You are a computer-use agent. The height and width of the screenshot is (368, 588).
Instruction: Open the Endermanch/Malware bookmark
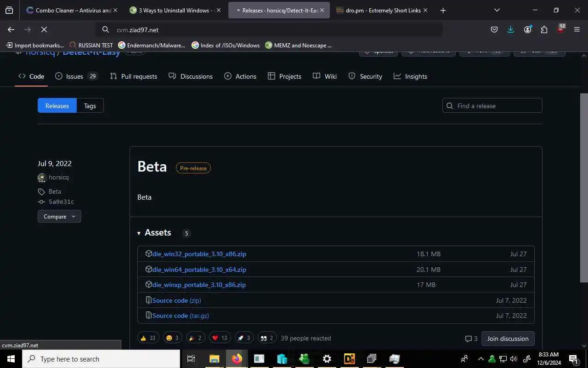pyautogui.click(x=152, y=45)
